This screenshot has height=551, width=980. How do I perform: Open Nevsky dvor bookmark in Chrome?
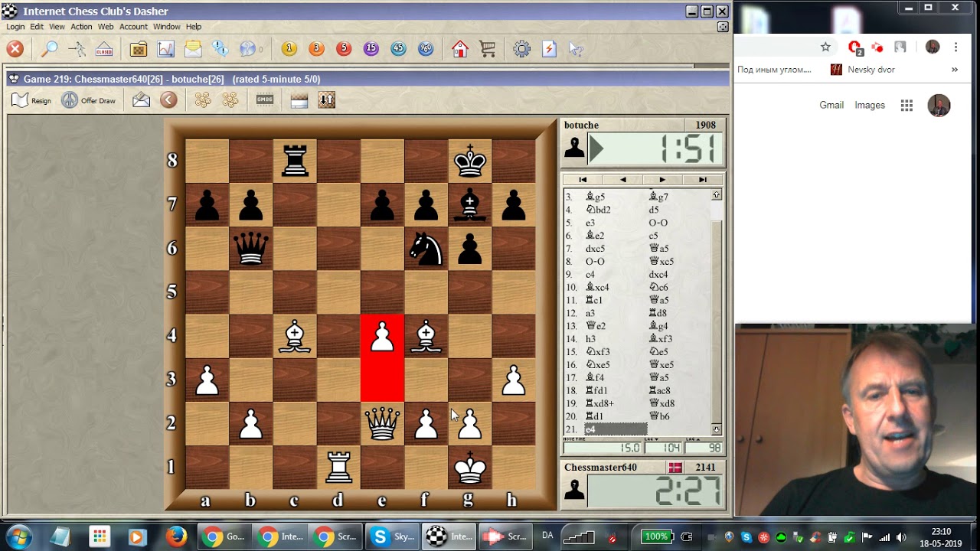pos(863,70)
